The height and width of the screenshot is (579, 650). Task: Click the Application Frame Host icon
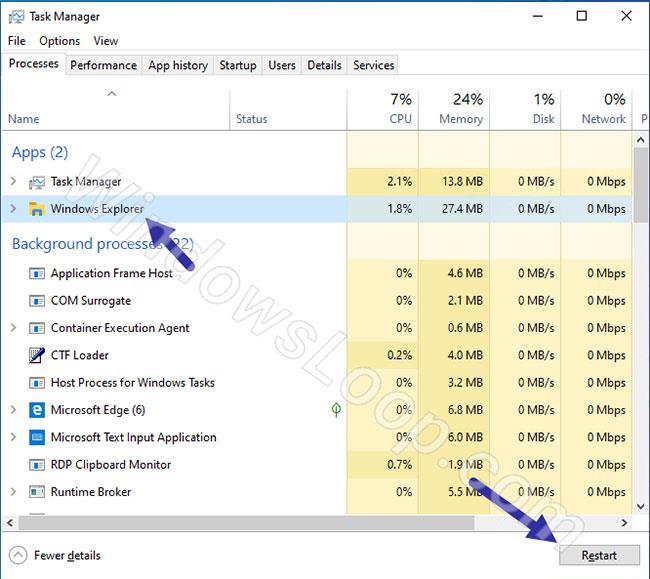[36, 274]
